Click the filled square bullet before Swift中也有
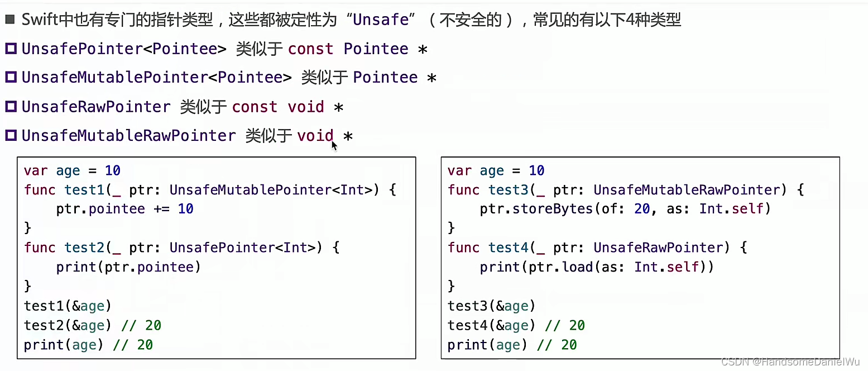This screenshot has height=371, width=868. (x=10, y=20)
